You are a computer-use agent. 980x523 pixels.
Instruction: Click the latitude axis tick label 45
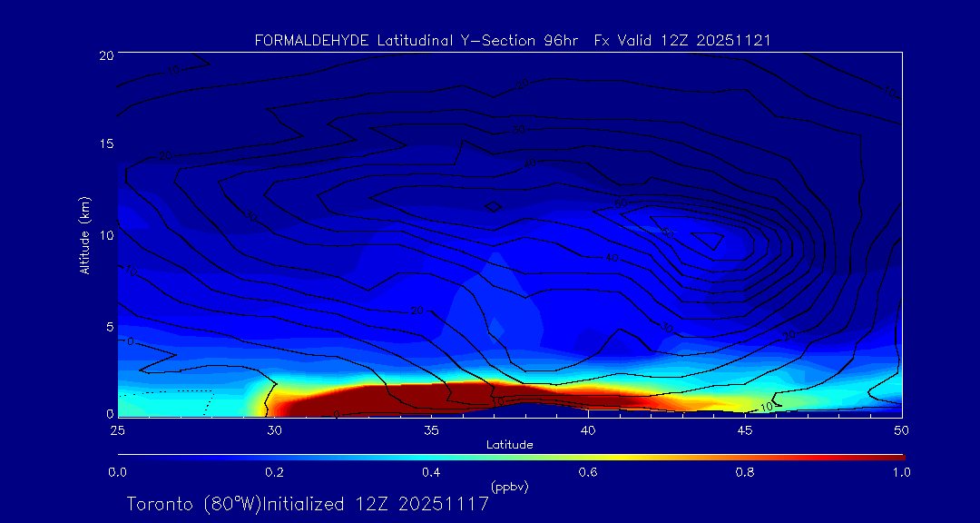(745, 430)
